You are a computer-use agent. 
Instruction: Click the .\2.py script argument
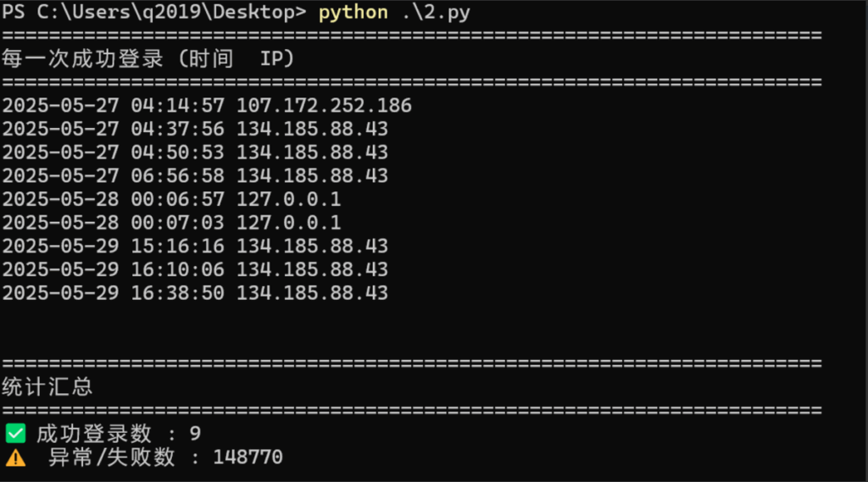[436, 13]
